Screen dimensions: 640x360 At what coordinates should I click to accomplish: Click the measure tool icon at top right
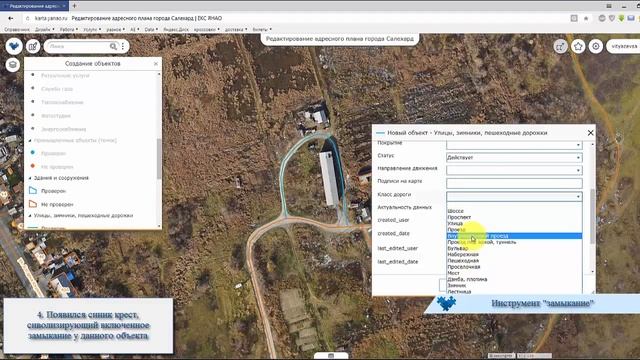(560, 47)
